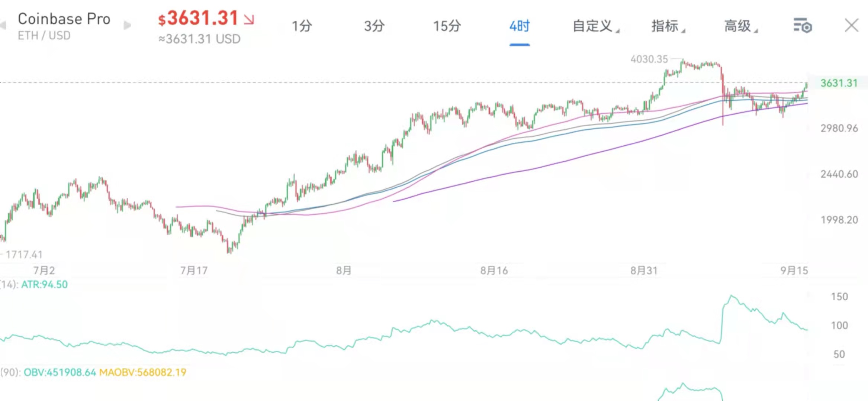Click the 8月16 date marker
Viewport: 868px width, 401px height.
(494, 271)
